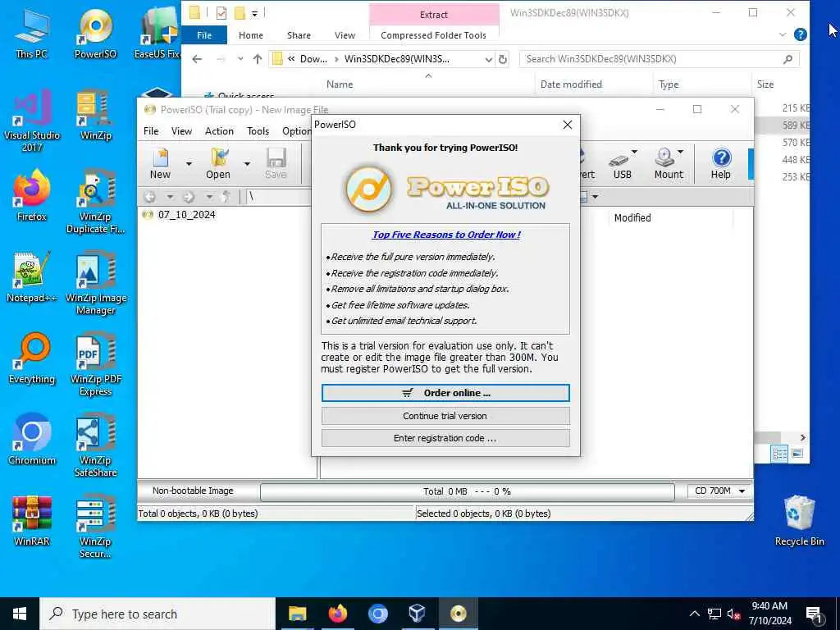The image size is (840, 630).
Task: Open WinRAR desktop icon
Action: [x=32, y=520]
